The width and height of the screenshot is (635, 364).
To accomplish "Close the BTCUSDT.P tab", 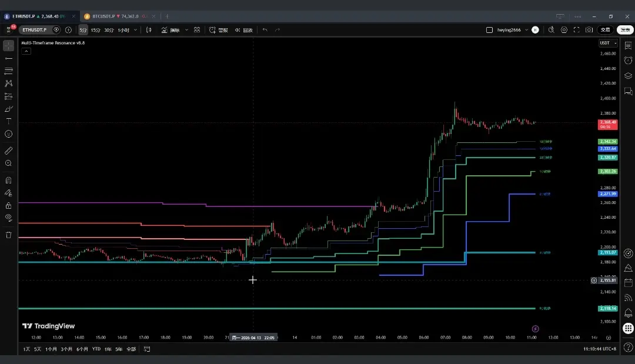I will click(153, 16).
